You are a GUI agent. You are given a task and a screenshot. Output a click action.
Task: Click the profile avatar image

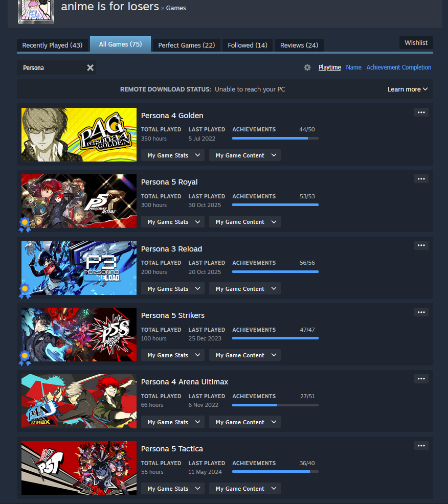click(36, 12)
